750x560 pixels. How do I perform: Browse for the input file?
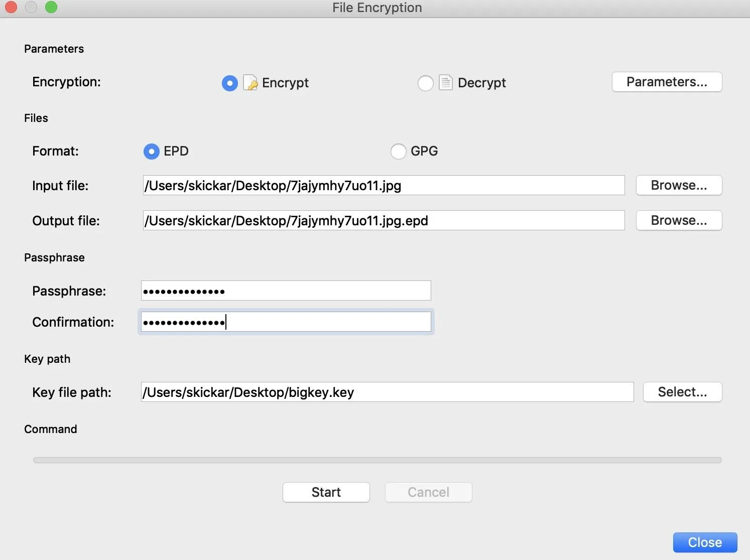[679, 185]
